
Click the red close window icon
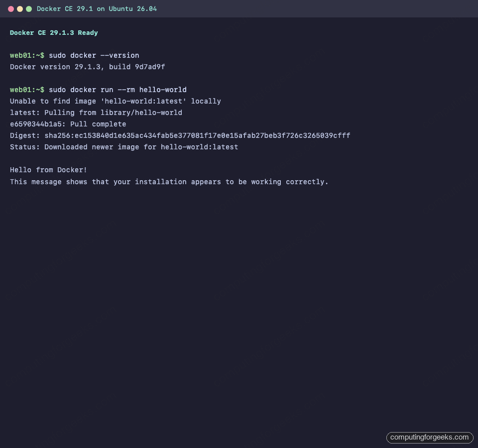coord(11,8)
